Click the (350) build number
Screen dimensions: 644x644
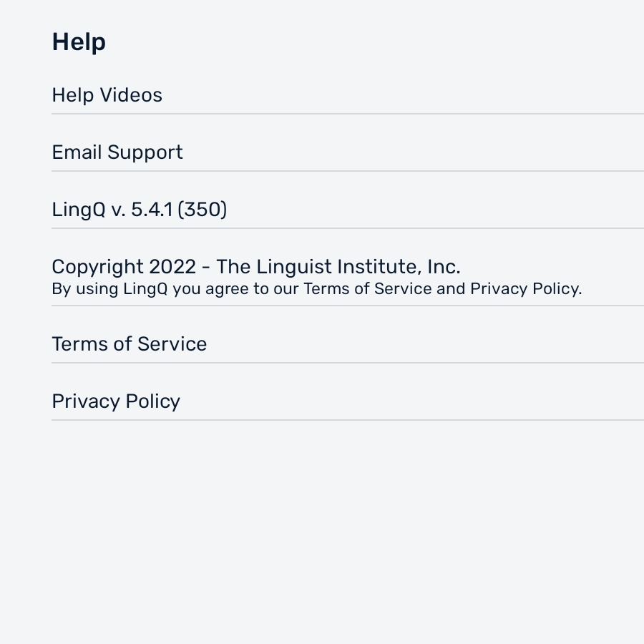(x=202, y=210)
